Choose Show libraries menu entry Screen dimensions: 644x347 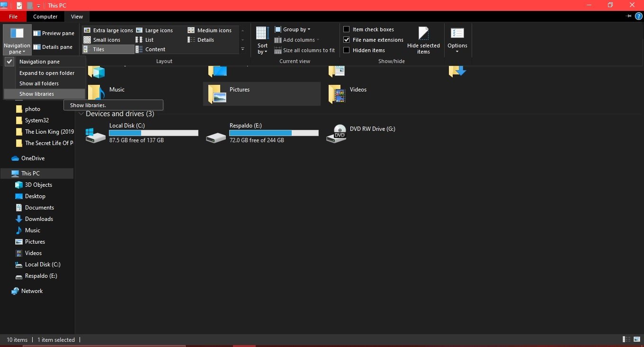pos(44,94)
